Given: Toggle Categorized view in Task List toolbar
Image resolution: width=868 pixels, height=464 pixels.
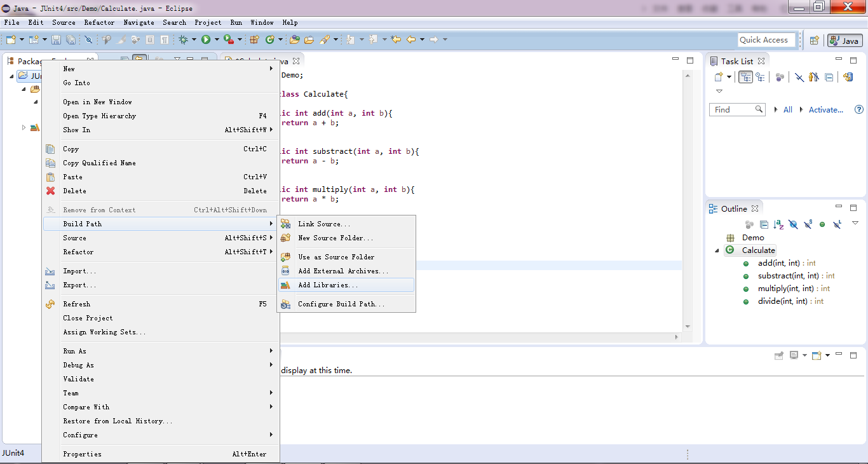Looking at the screenshot, I should tap(746, 77).
